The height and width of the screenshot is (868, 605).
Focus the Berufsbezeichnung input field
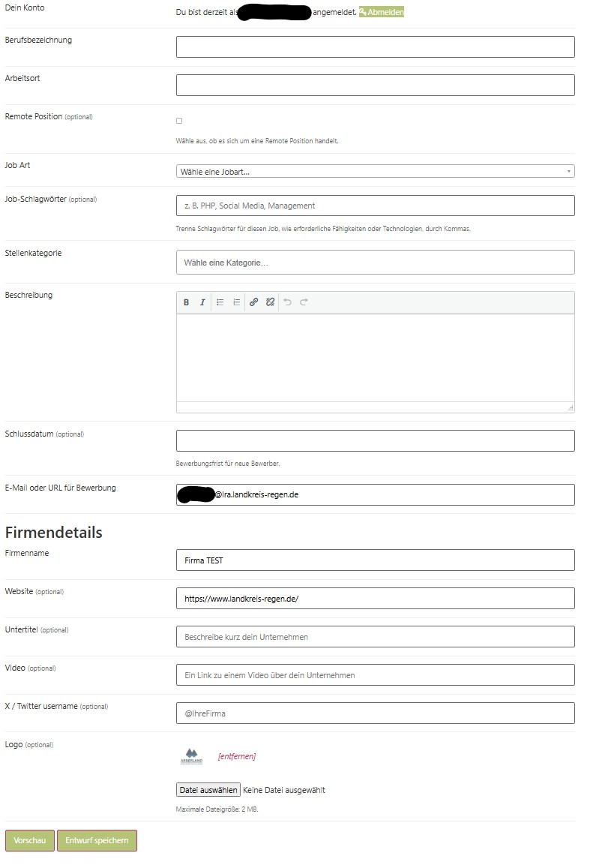(x=375, y=47)
